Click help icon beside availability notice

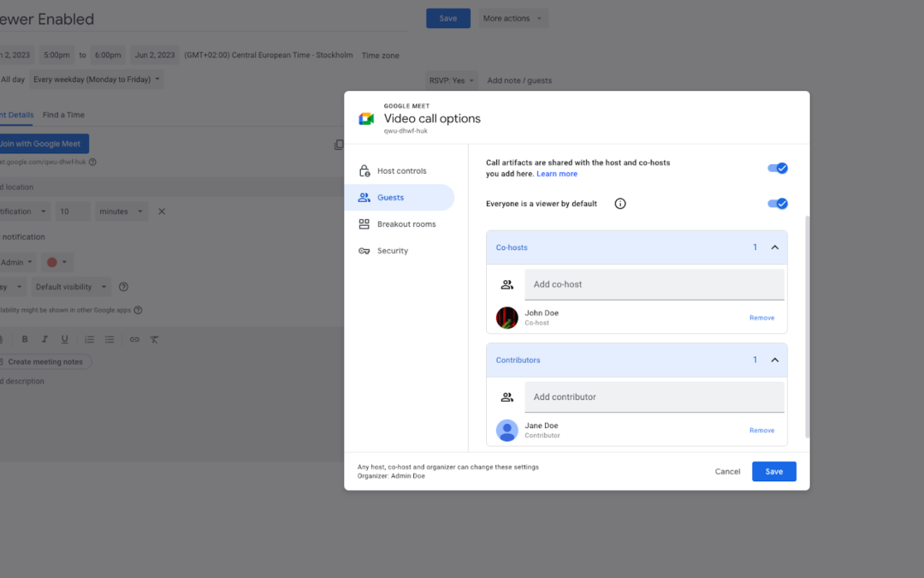pos(138,310)
